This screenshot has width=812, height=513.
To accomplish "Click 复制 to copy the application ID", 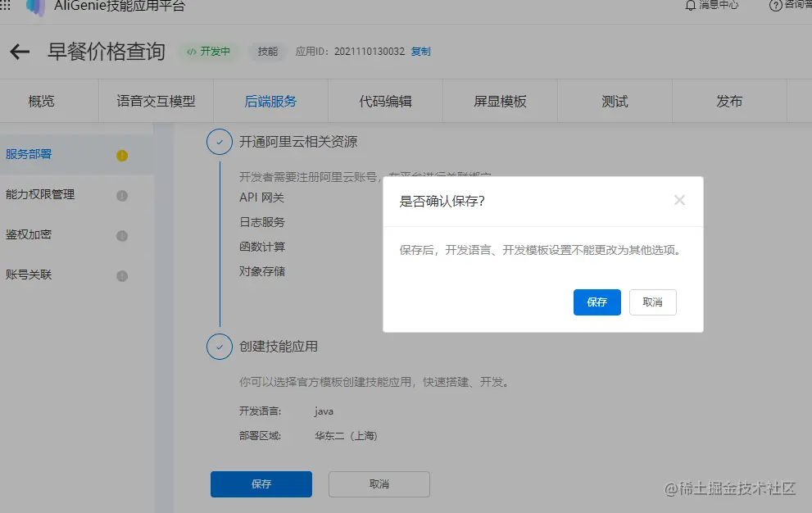I will point(420,52).
